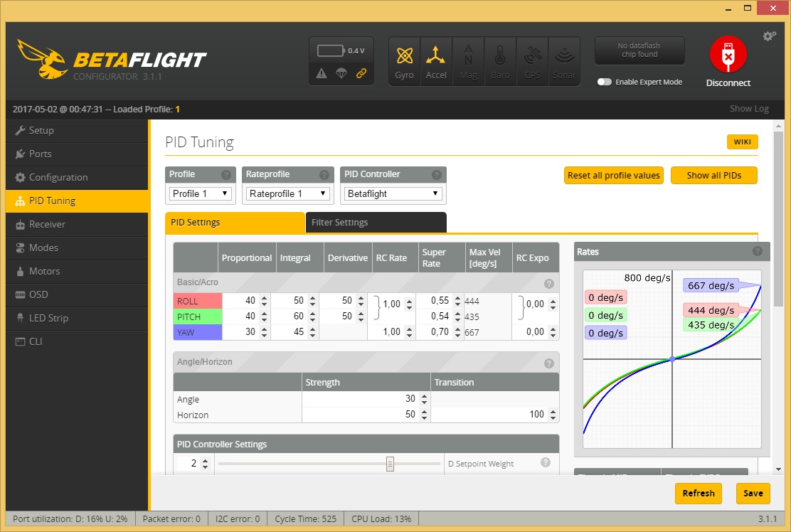Save the PID tuning settings
The image size is (791, 532).
(x=753, y=493)
